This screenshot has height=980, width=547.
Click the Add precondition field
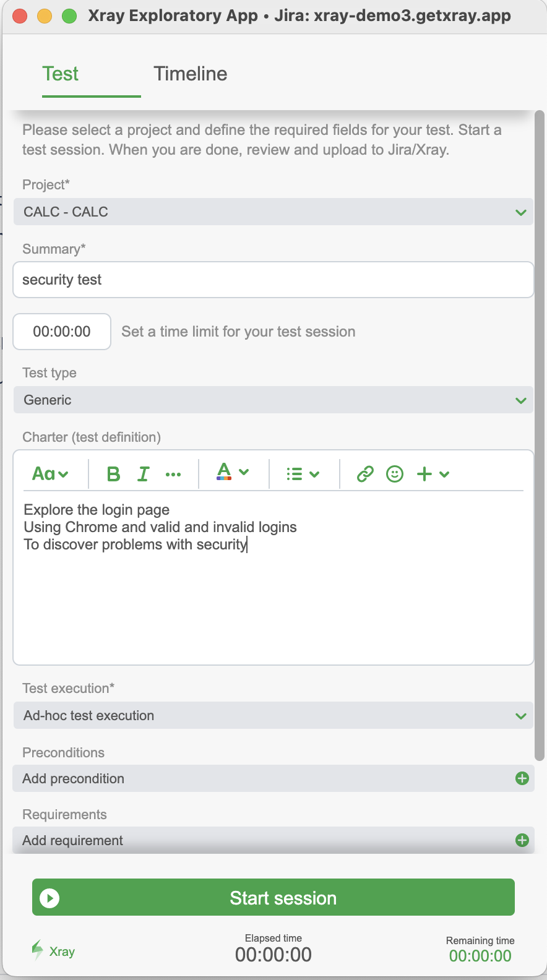pos(273,778)
